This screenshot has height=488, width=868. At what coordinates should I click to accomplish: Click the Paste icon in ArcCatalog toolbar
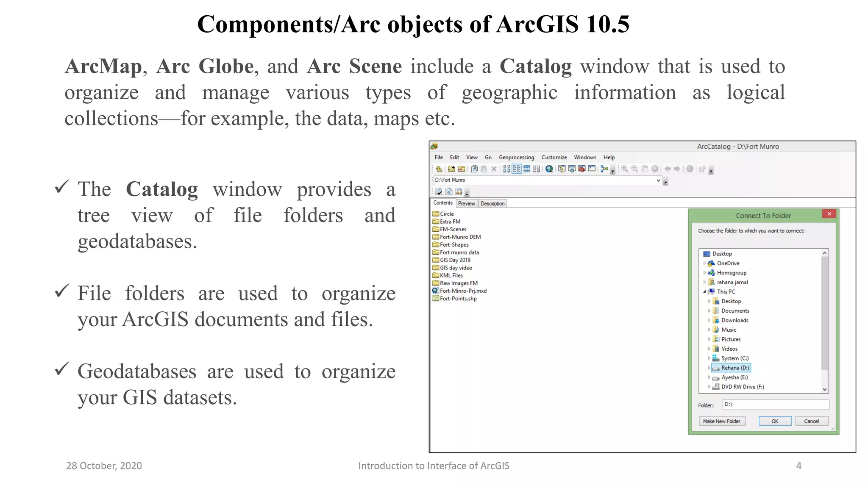(x=484, y=169)
